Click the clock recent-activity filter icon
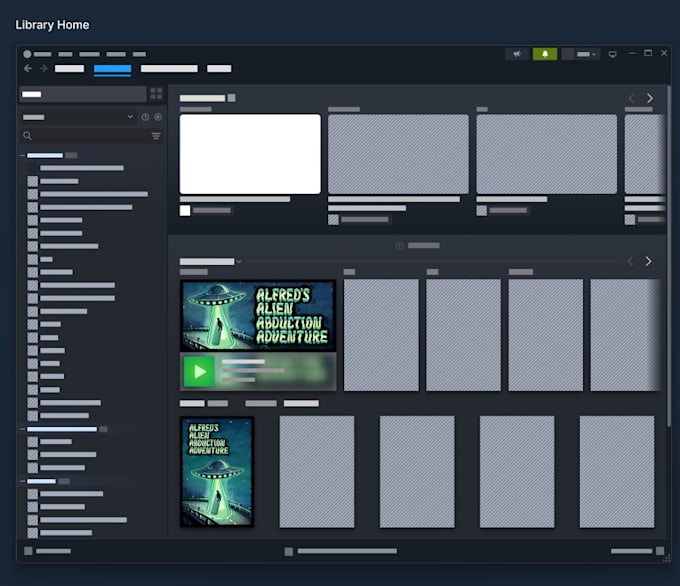Viewport: 680px width, 586px height. point(145,117)
